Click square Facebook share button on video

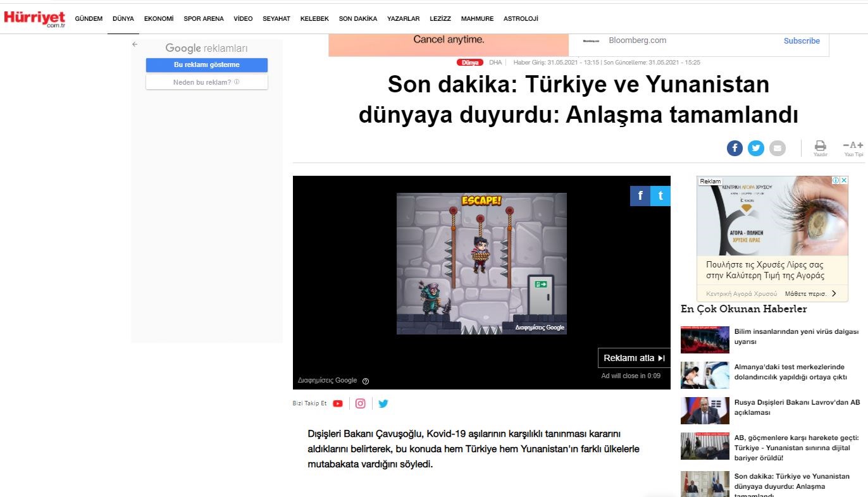tap(640, 196)
